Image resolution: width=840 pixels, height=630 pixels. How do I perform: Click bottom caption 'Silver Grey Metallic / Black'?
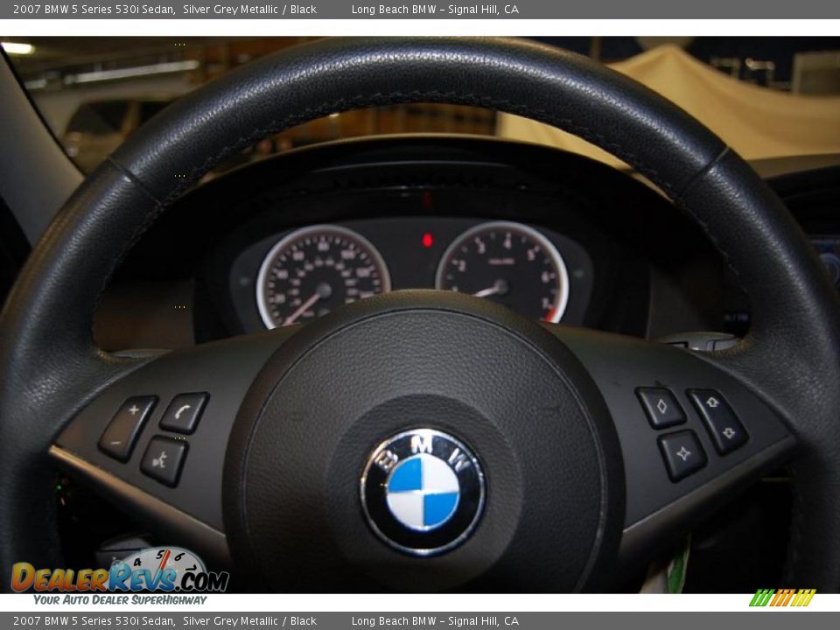click(x=249, y=621)
